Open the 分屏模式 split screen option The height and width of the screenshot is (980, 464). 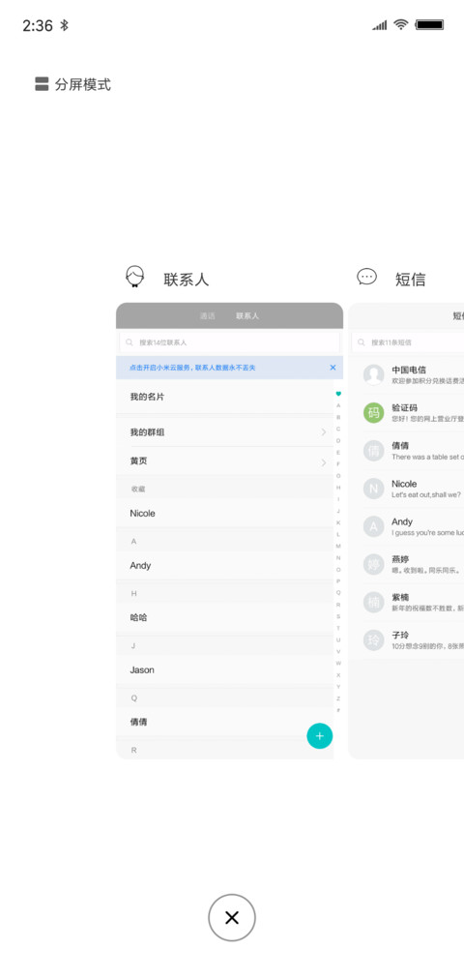73,84
